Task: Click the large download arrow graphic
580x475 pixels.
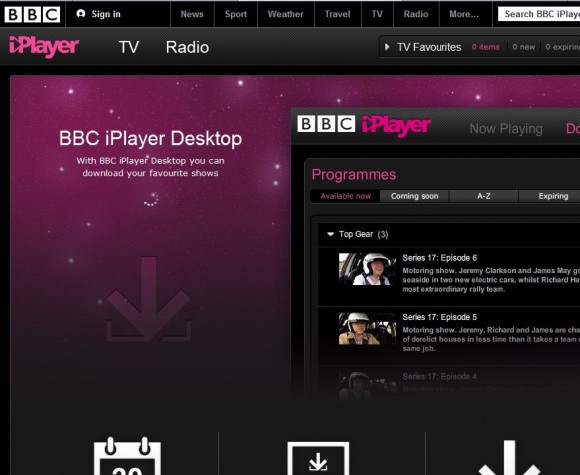Action: pyautogui.click(x=149, y=299)
